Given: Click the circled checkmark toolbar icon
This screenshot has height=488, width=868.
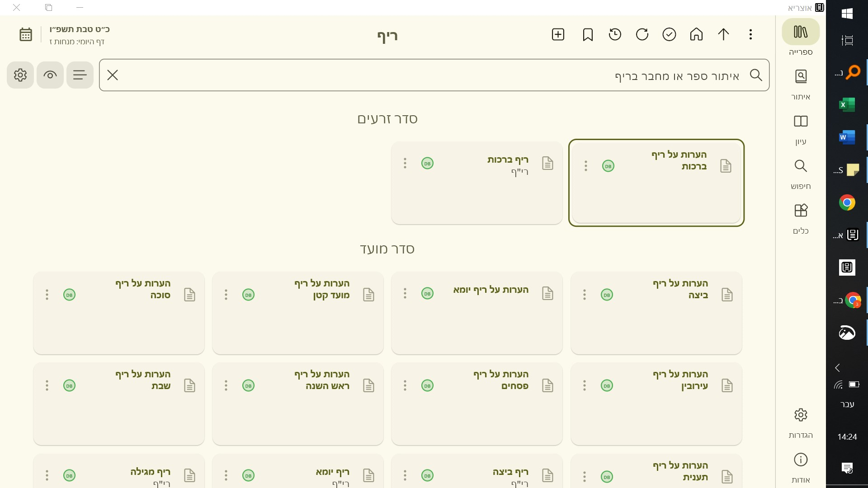Looking at the screenshot, I should click(669, 35).
